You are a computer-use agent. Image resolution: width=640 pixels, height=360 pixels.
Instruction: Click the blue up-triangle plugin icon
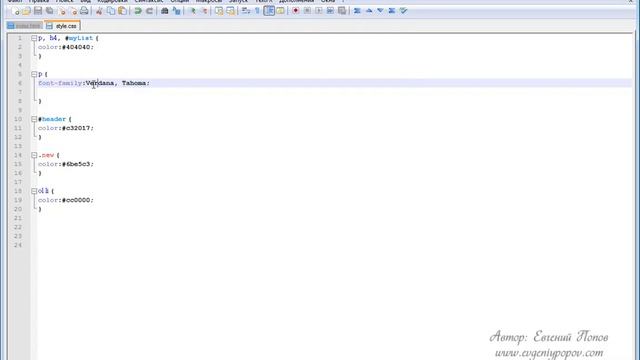click(x=369, y=11)
